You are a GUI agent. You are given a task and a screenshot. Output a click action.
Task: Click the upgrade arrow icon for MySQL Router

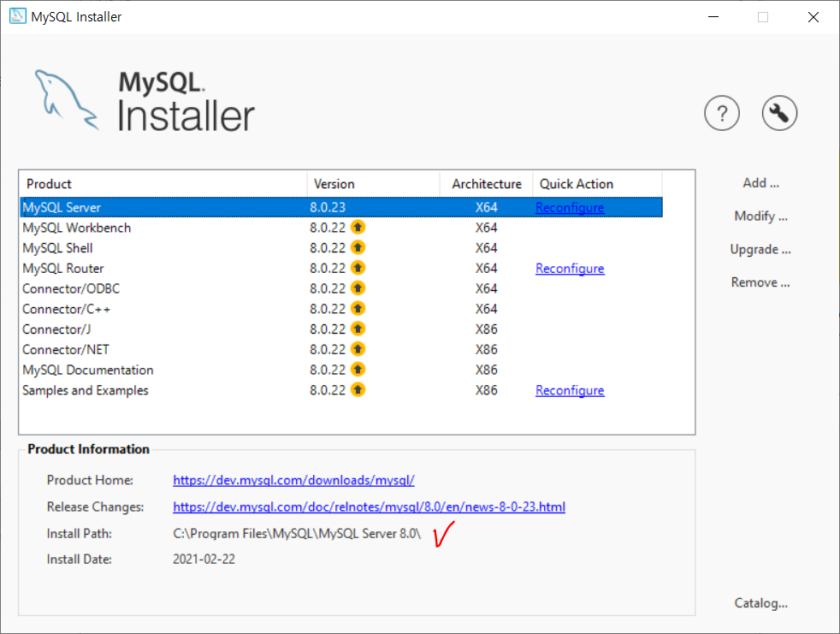point(358,268)
